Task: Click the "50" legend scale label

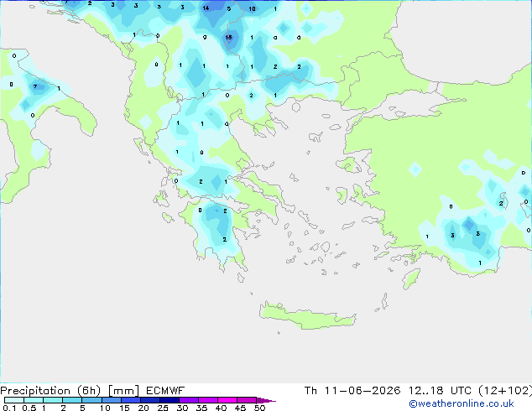Action: [x=260, y=408]
